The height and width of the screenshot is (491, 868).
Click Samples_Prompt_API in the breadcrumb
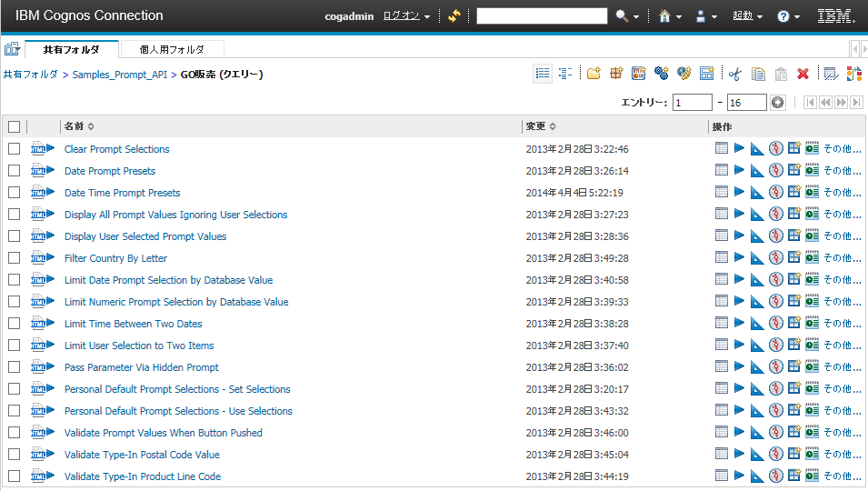[x=120, y=75]
